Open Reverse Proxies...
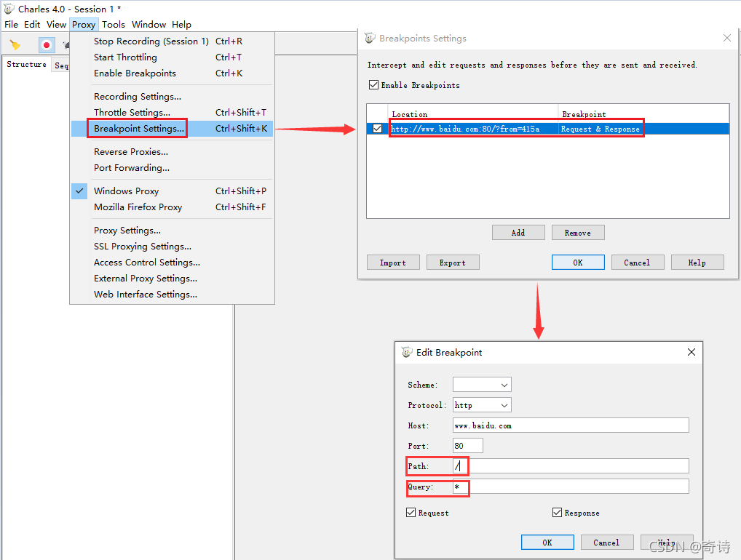The height and width of the screenshot is (560, 741). click(172, 152)
